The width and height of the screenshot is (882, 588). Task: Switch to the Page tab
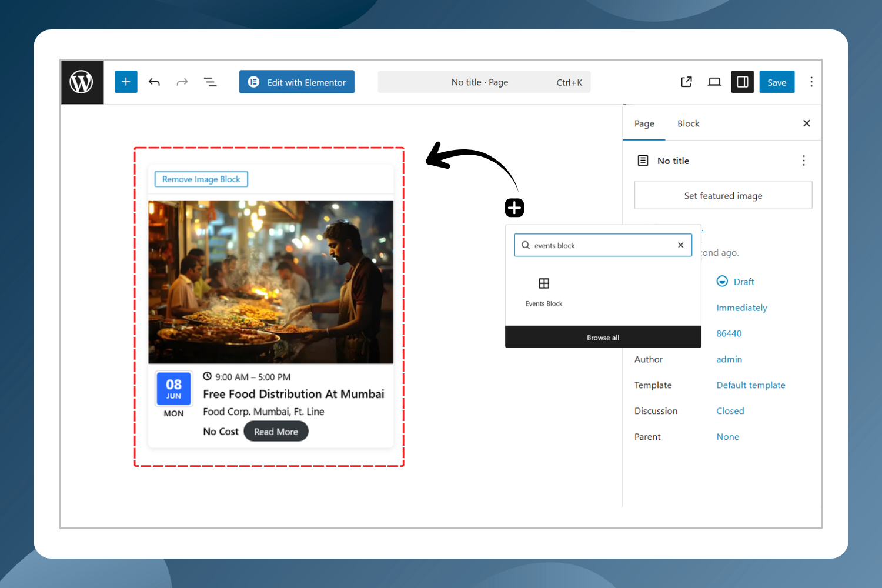pos(644,123)
